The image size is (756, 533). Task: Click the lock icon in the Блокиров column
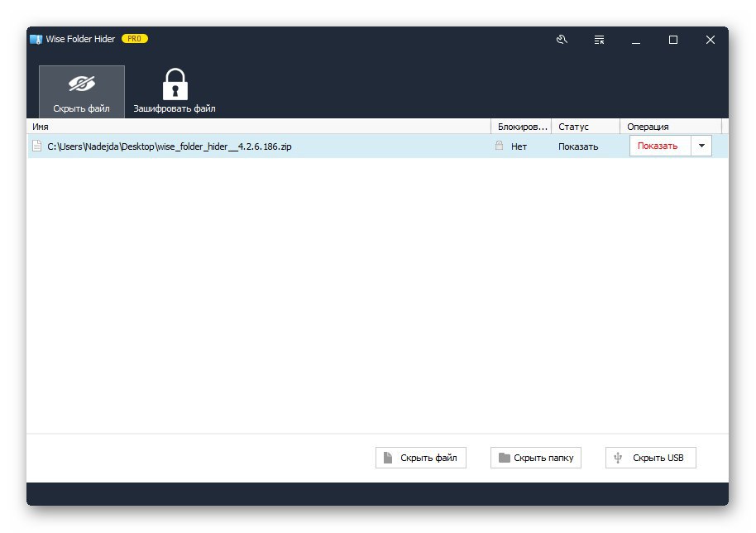(x=499, y=145)
